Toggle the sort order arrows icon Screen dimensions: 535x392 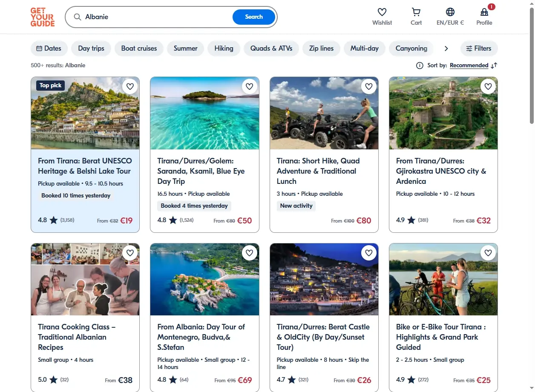[494, 66]
